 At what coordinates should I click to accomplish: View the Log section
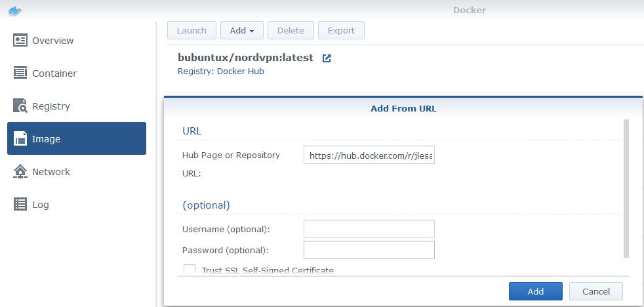click(x=76, y=205)
